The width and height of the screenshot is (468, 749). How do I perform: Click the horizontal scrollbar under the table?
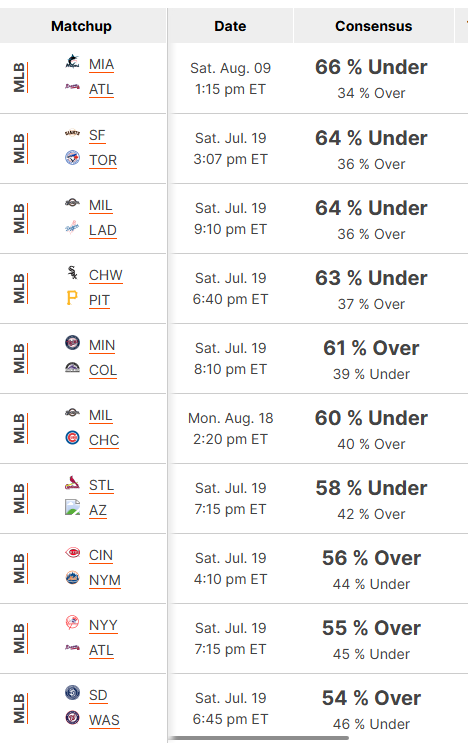coord(258,738)
